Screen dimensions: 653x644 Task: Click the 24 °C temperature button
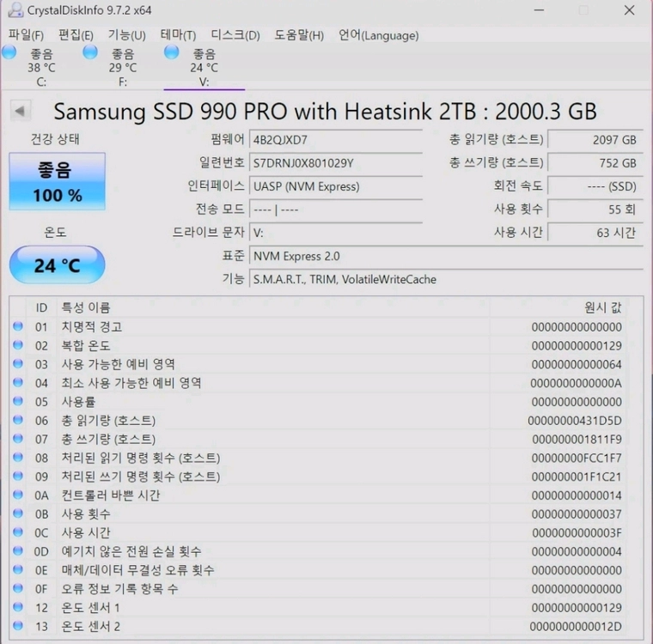point(57,265)
